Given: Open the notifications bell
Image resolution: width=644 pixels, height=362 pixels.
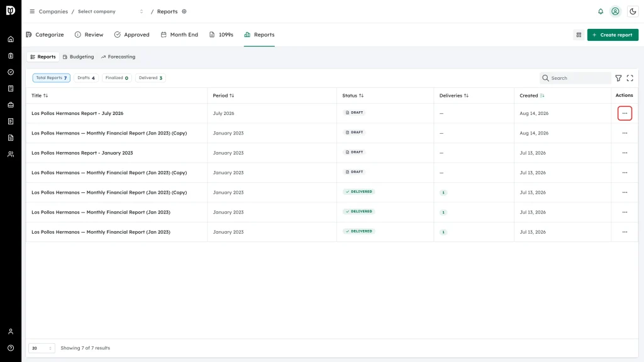Looking at the screenshot, I should [601, 11].
